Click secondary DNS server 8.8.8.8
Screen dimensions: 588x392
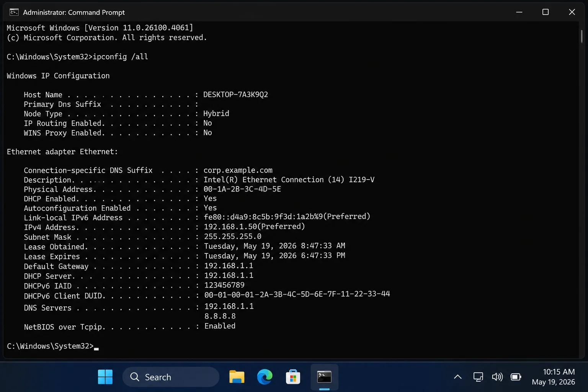220,316
